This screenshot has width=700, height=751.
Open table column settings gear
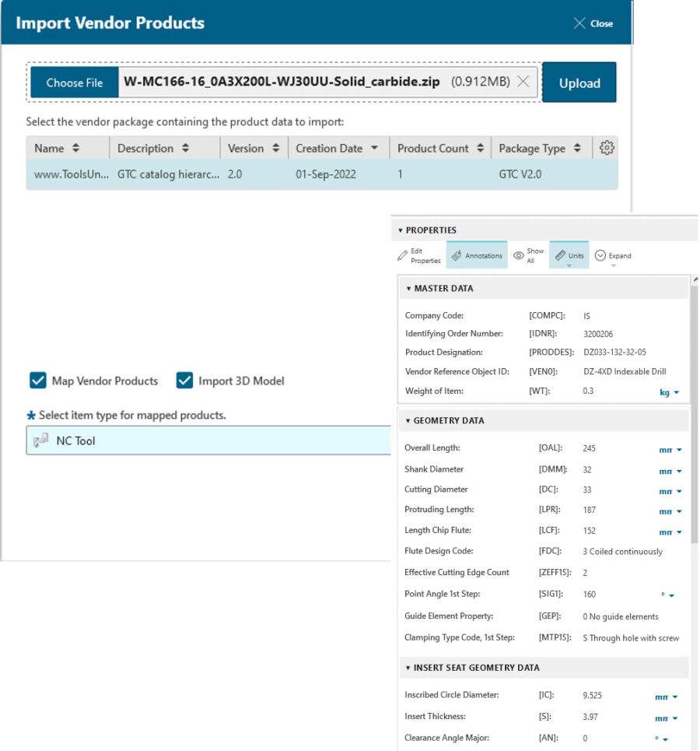pos(607,148)
